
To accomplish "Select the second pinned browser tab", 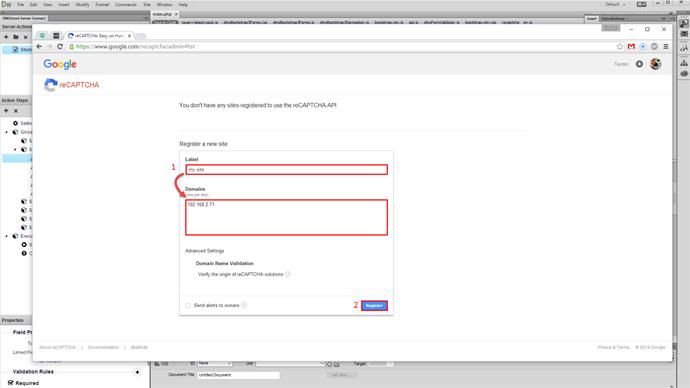I will (56, 35).
